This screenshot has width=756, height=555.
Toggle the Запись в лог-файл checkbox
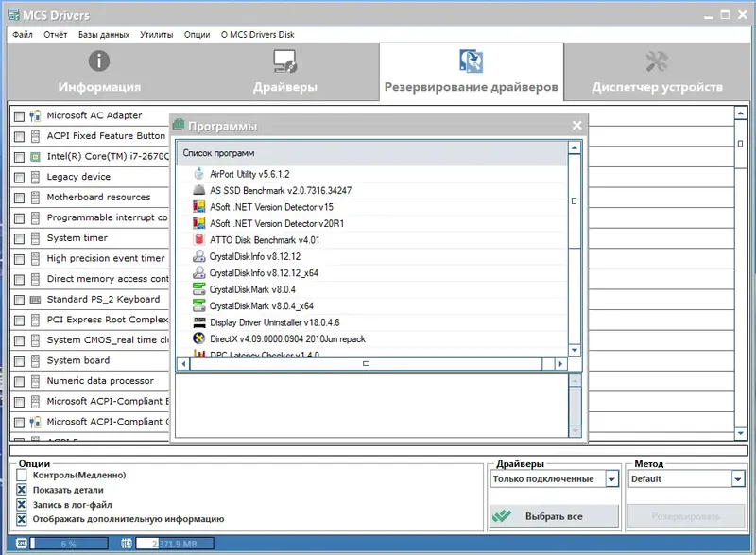pyautogui.click(x=21, y=505)
